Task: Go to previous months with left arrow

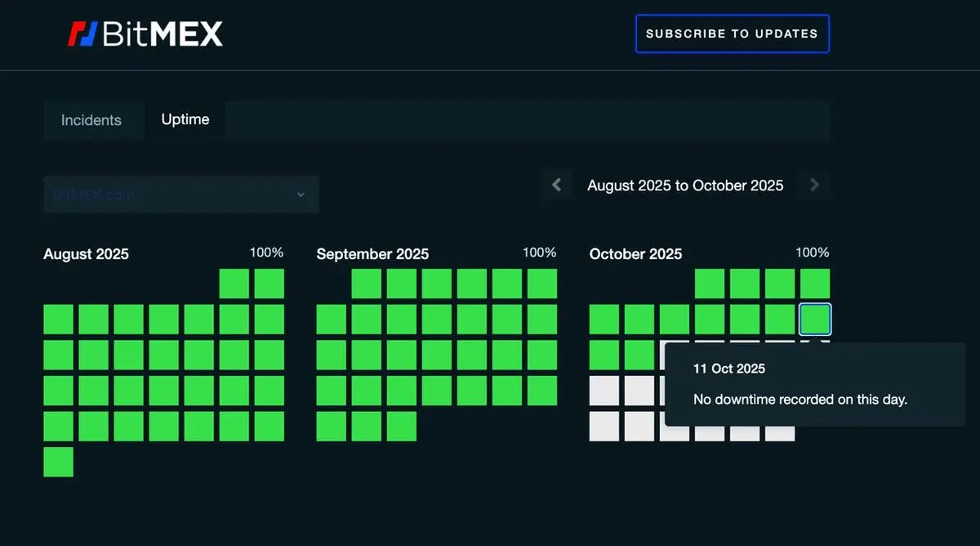Action: [557, 186]
